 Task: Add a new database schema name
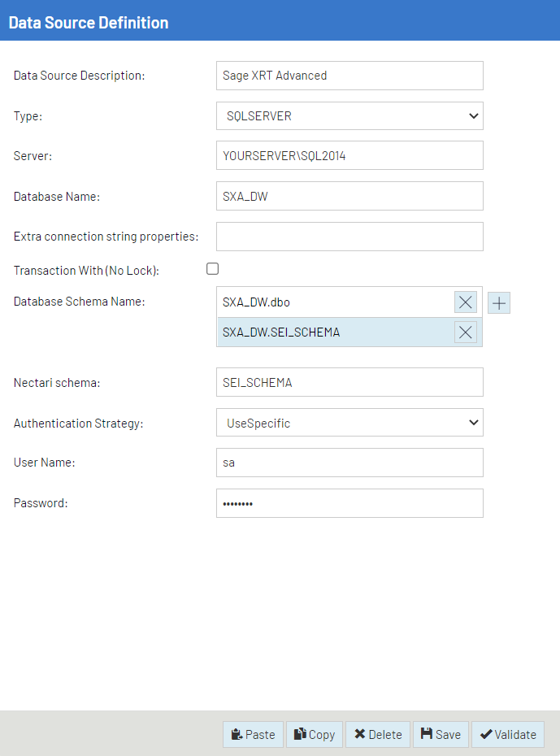pyautogui.click(x=499, y=302)
